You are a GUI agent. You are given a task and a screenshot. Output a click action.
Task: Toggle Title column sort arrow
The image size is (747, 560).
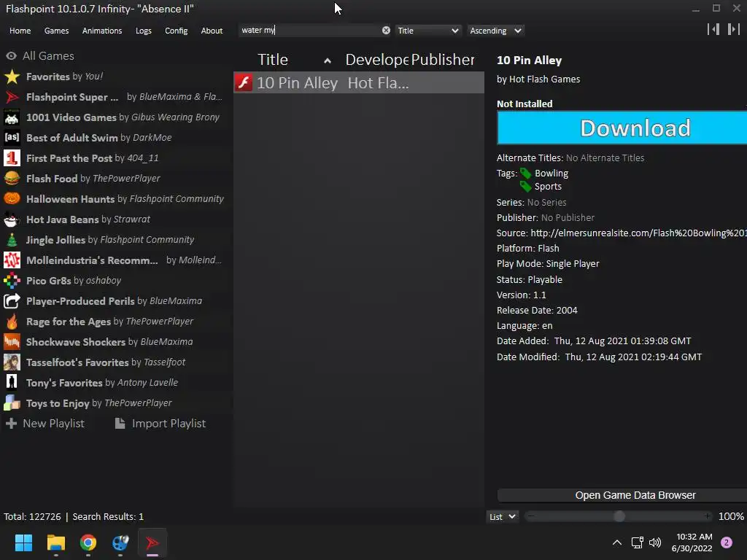click(x=328, y=61)
